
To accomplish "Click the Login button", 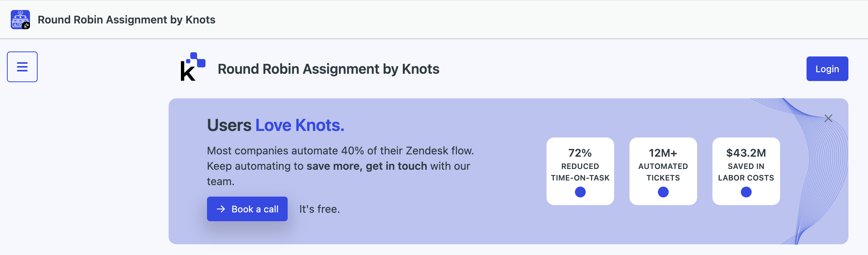I will [x=827, y=69].
